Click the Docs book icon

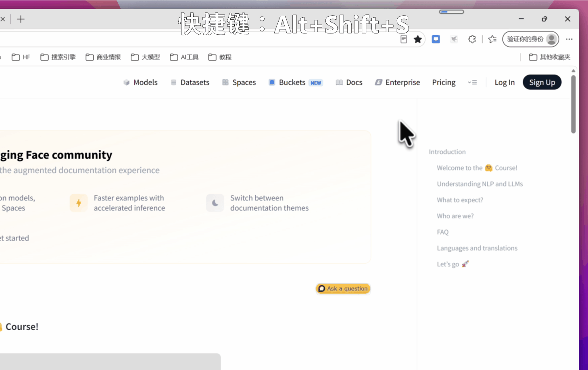click(x=339, y=82)
